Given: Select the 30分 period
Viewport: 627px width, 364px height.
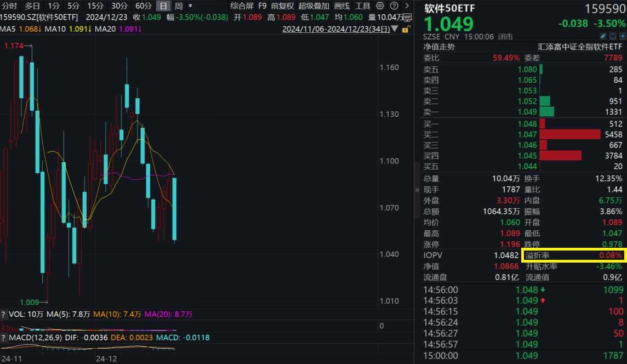Looking at the screenshot, I should (119, 6).
